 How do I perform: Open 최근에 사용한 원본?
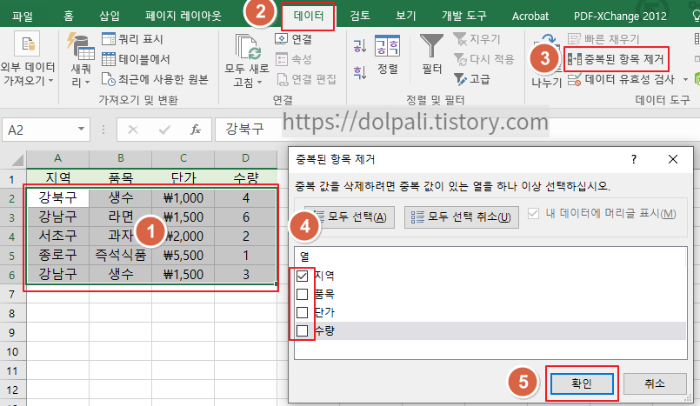pyautogui.click(x=154, y=79)
